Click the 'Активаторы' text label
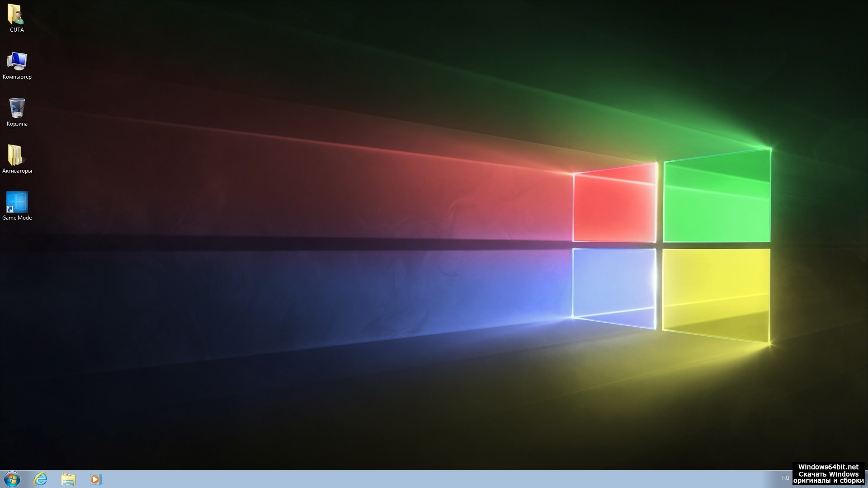This screenshot has width=868, height=488. click(x=17, y=171)
